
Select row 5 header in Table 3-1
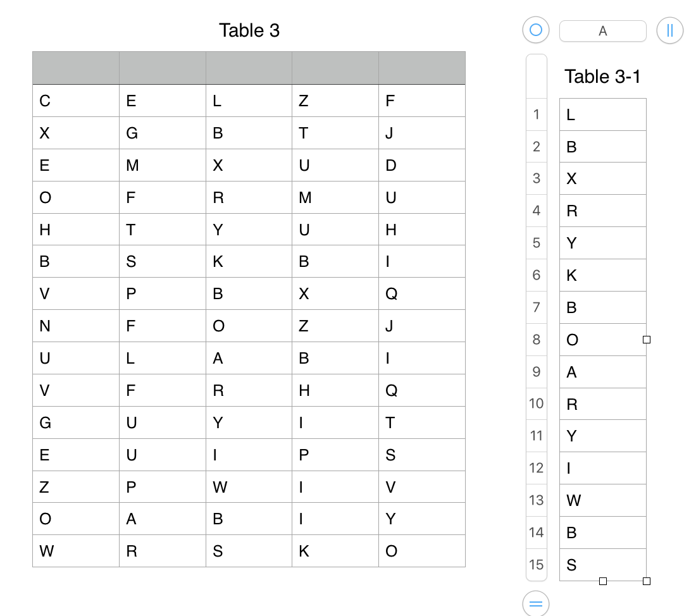click(x=536, y=243)
